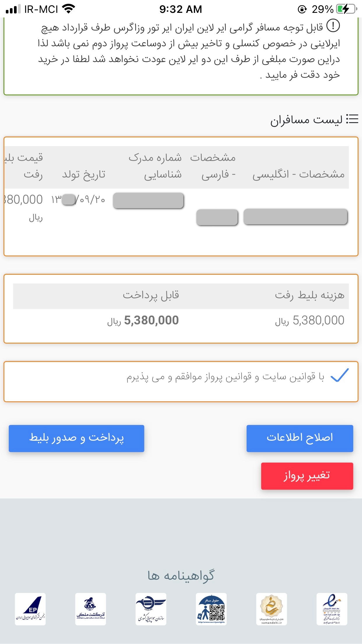The image size is (362, 644).
Task: Tap the birth date value in passenger row
Action: tap(78, 200)
